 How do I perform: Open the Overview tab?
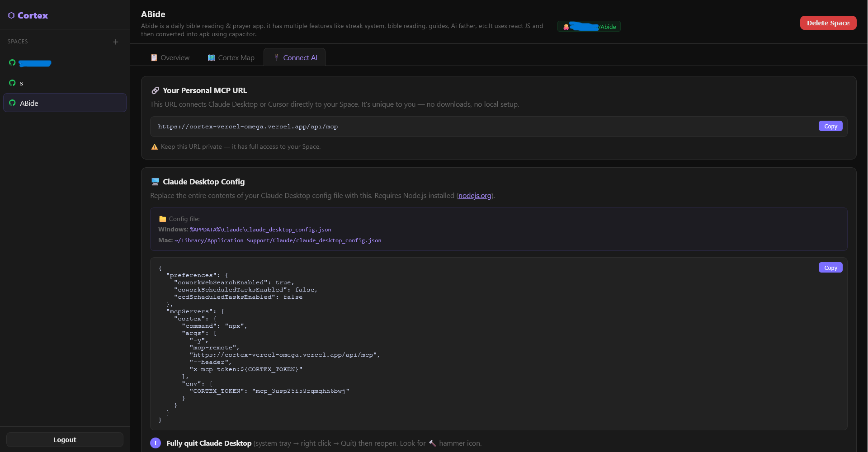170,57
